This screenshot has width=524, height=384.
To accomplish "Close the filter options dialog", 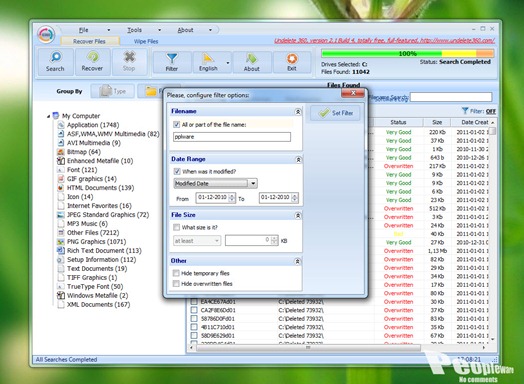I will 353,93.
